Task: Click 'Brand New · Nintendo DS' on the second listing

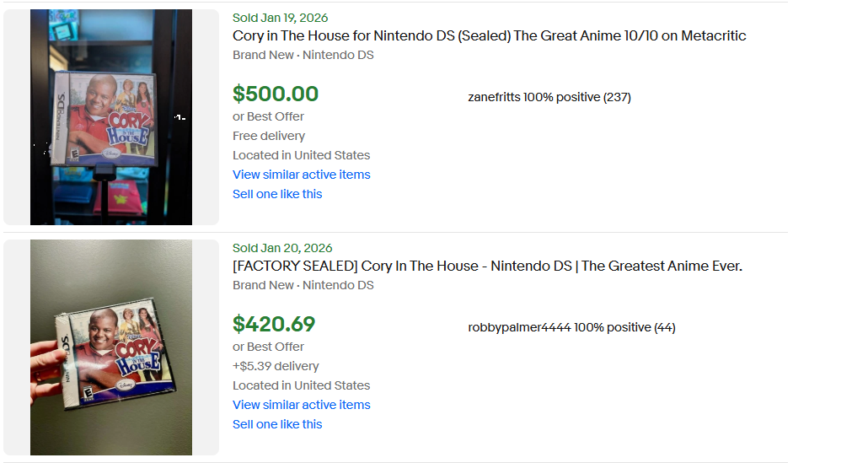Action: coord(303,285)
